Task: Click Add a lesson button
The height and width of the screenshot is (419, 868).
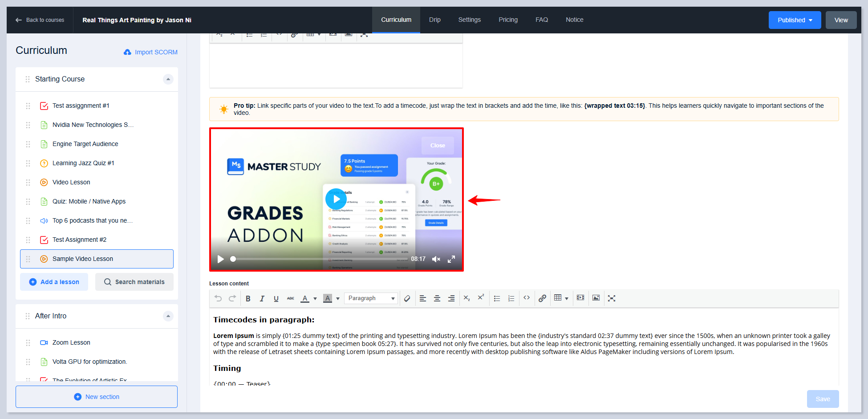Action: pyautogui.click(x=54, y=282)
